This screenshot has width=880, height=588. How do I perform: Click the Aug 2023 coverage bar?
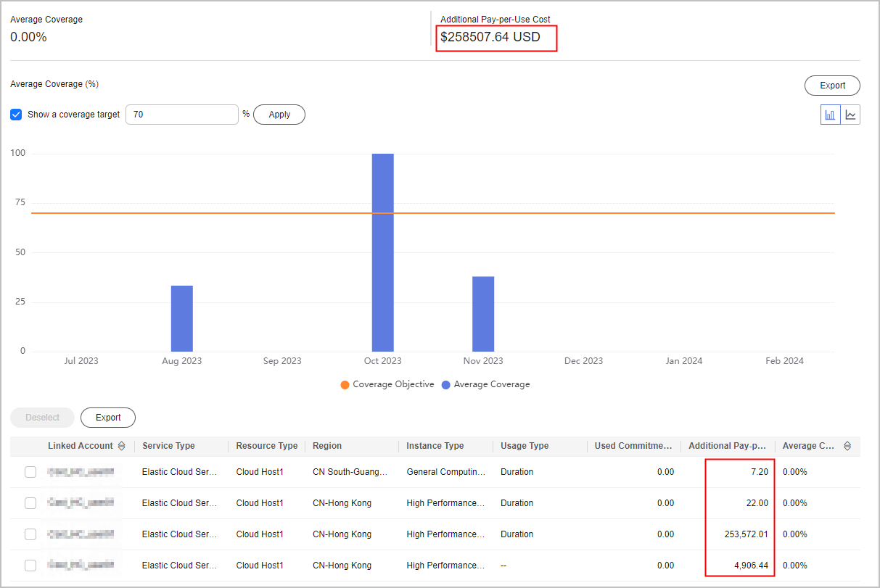click(181, 318)
